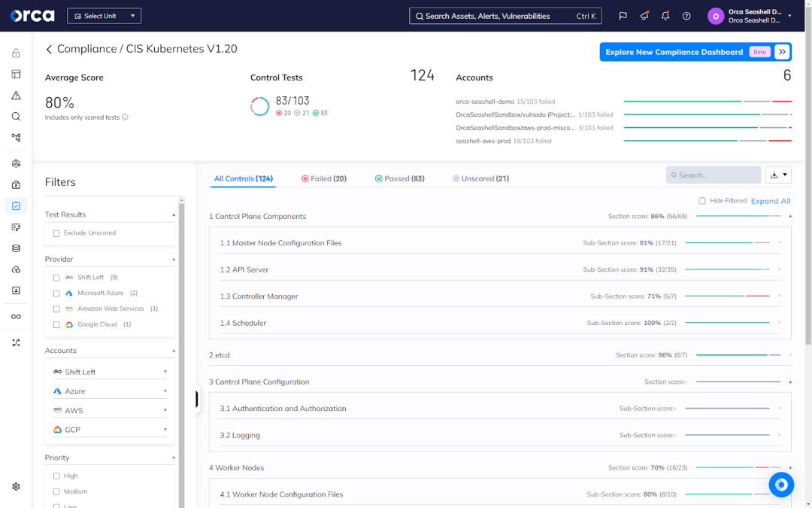Expand the Azure accounts dropdown
This screenshot has width=812, height=508.
(x=110, y=391)
